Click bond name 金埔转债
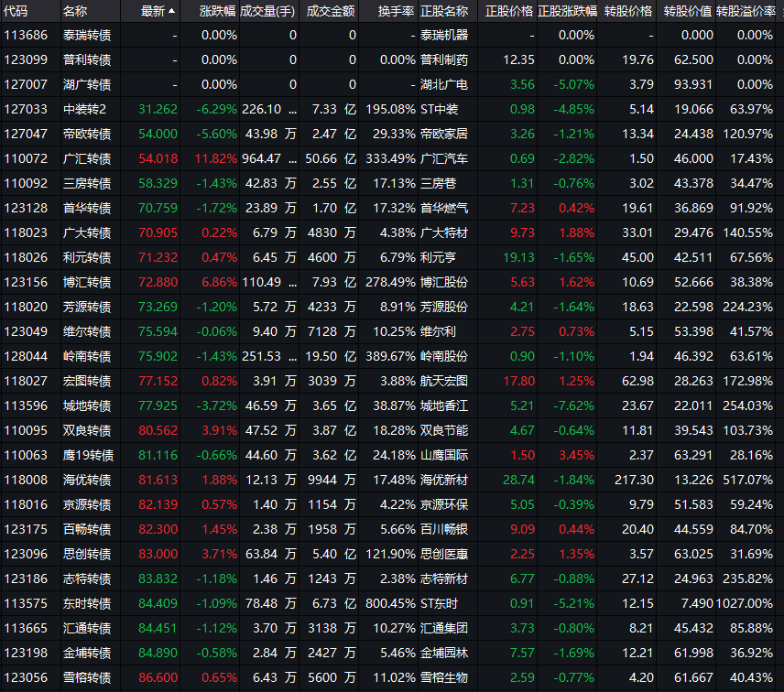Screen dimensions: 784x692 click(x=87, y=653)
